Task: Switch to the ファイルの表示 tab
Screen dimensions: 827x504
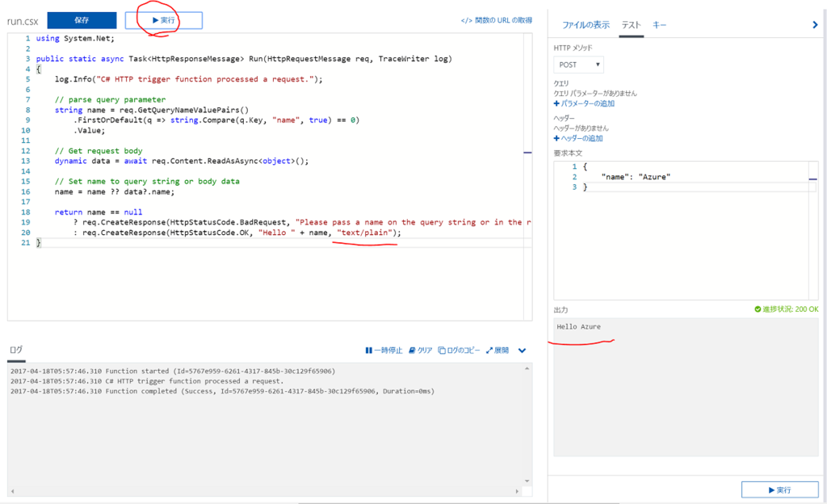Action: [x=586, y=25]
